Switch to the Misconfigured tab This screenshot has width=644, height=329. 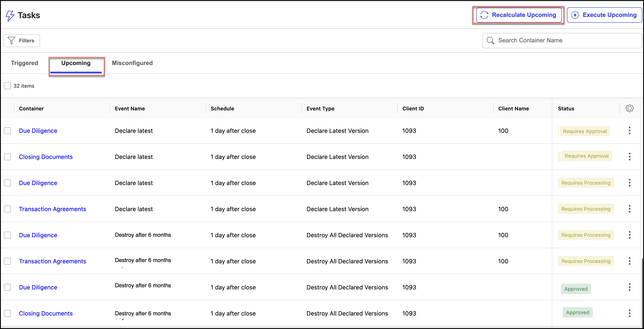[132, 63]
